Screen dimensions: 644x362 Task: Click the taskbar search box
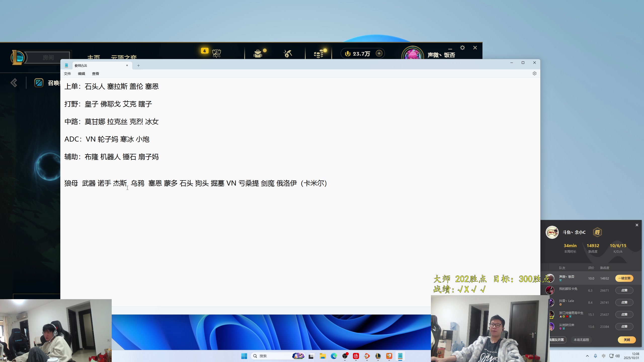(277, 356)
